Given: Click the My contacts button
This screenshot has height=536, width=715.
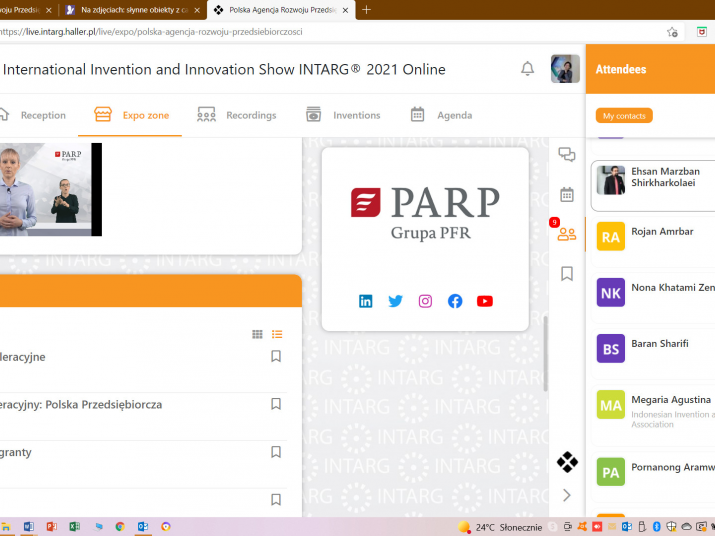Looking at the screenshot, I should (x=624, y=116).
